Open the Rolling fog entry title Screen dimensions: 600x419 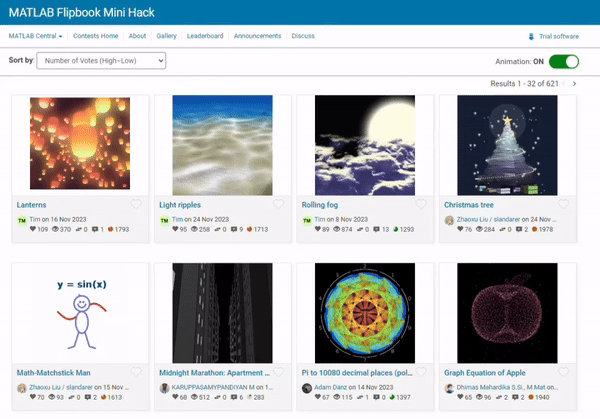[x=322, y=204]
